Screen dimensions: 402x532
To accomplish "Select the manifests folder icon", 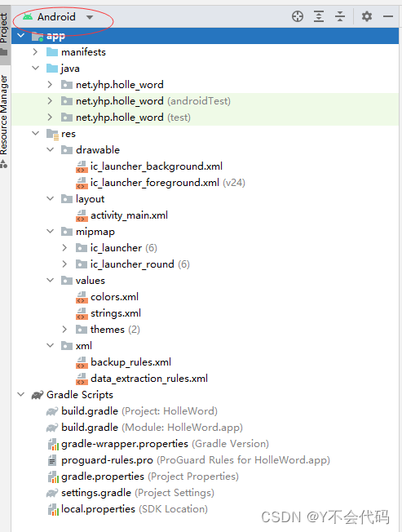I will [52, 52].
